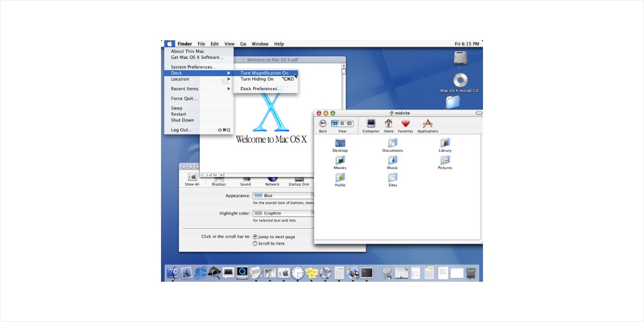Select the Desktop folder in midnite
This screenshot has height=322, width=644.
[340, 145]
